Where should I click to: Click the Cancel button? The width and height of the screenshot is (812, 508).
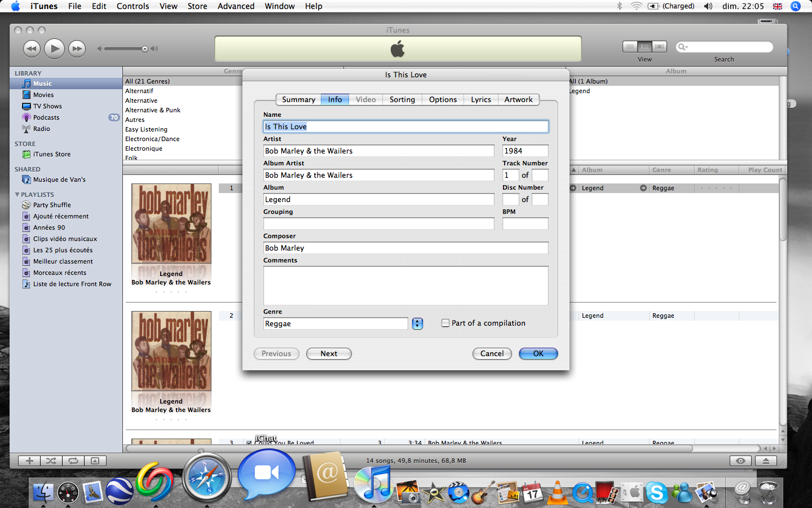(x=492, y=353)
